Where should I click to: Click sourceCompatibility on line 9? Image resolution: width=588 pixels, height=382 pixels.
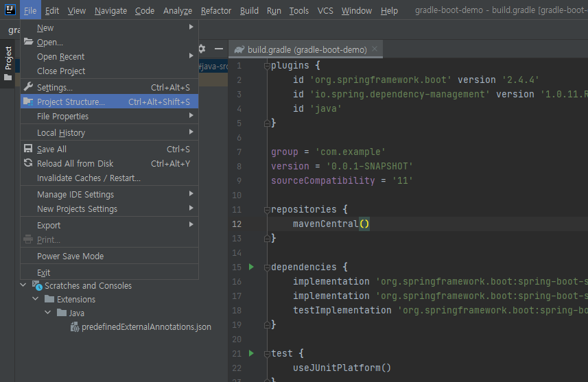323,180
